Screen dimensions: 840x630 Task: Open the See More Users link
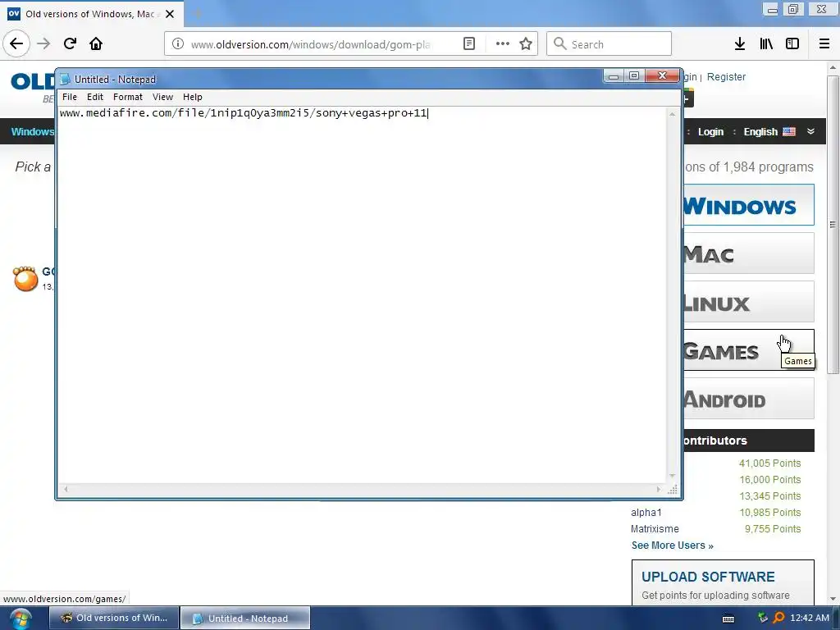point(672,546)
